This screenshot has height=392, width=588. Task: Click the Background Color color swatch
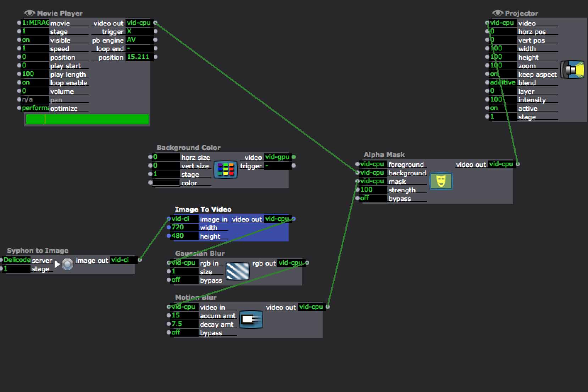click(166, 183)
